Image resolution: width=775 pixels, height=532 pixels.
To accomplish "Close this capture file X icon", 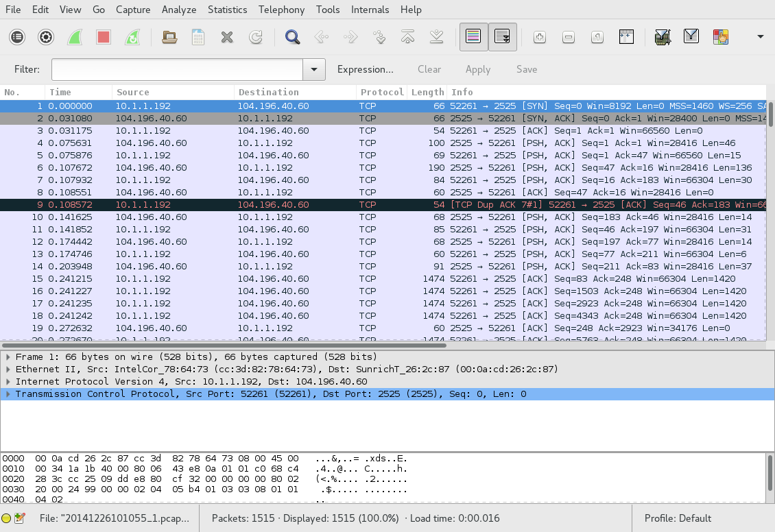I will (x=227, y=37).
